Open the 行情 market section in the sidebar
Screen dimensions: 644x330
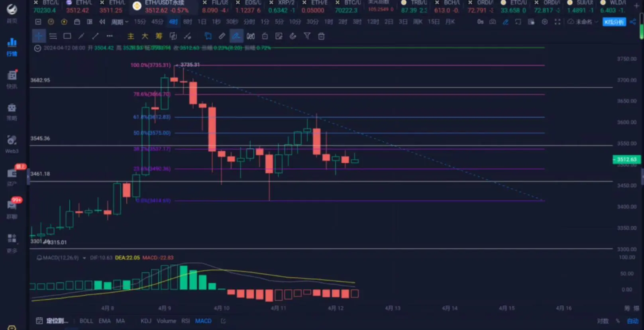pos(12,47)
